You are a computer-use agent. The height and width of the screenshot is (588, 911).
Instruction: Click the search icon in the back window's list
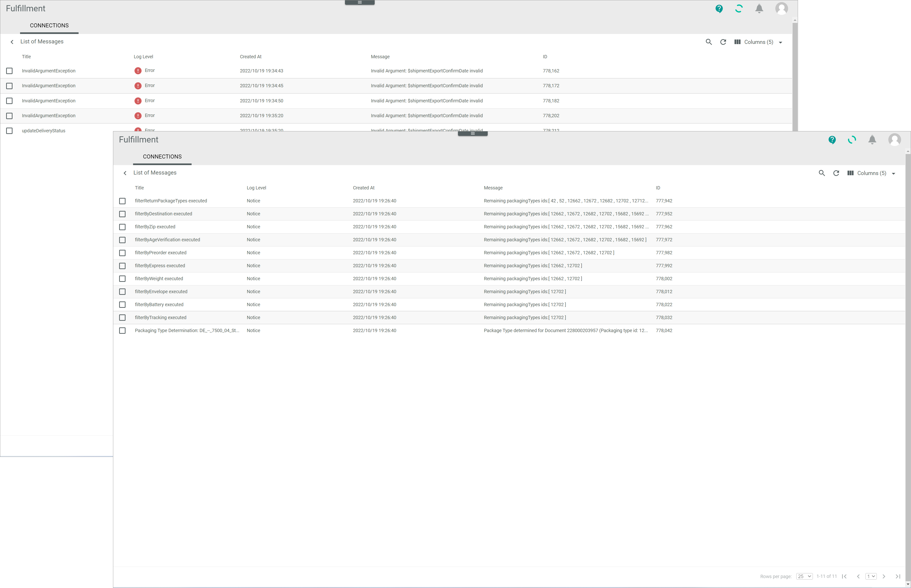pos(709,42)
